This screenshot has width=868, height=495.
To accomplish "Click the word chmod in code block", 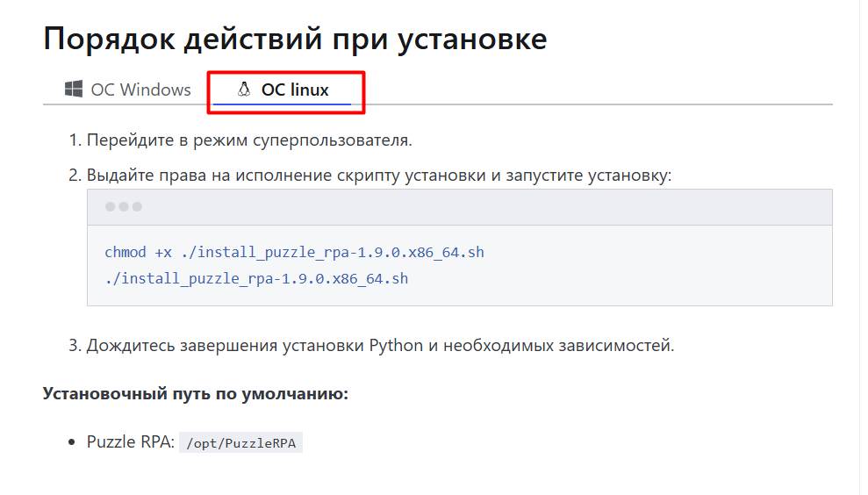I will [x=126, y=253].
